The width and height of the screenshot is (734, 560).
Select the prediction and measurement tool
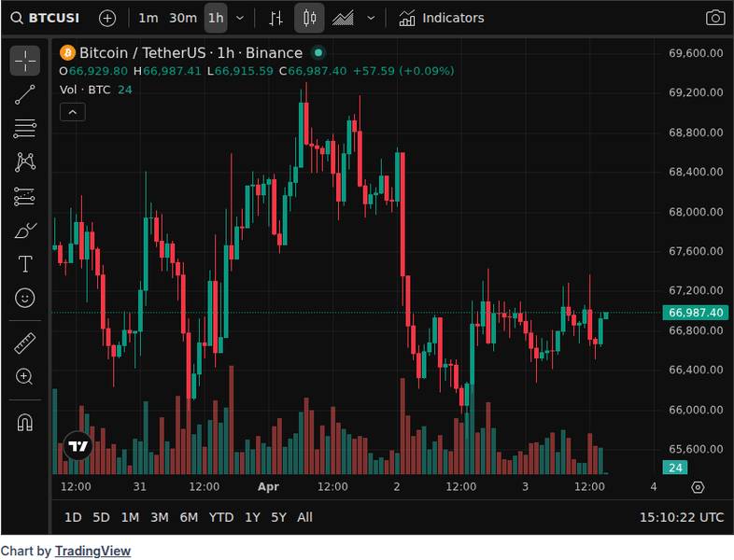click(x=25, y=197)
